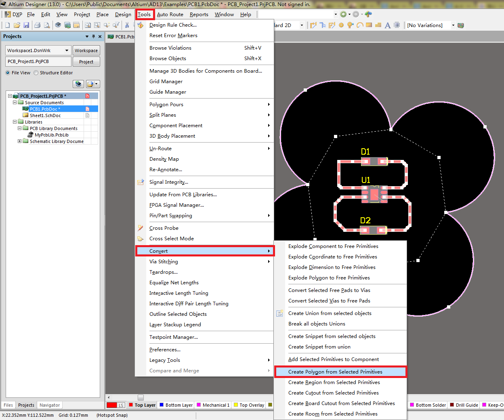Image resolution: width=504 pixels, height=420 pixels.
Task: Click the New document toolbar icon
Action: click(x=7, y=25)
